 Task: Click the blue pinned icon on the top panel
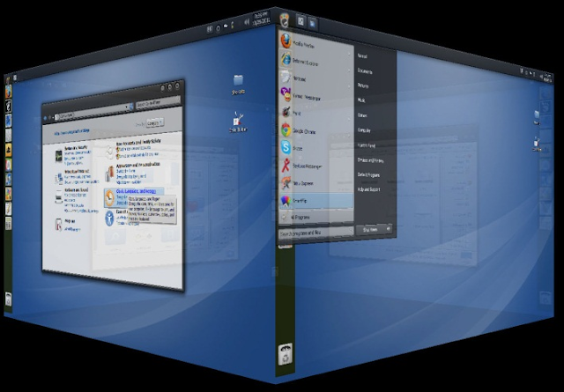(x=312, y=24)
